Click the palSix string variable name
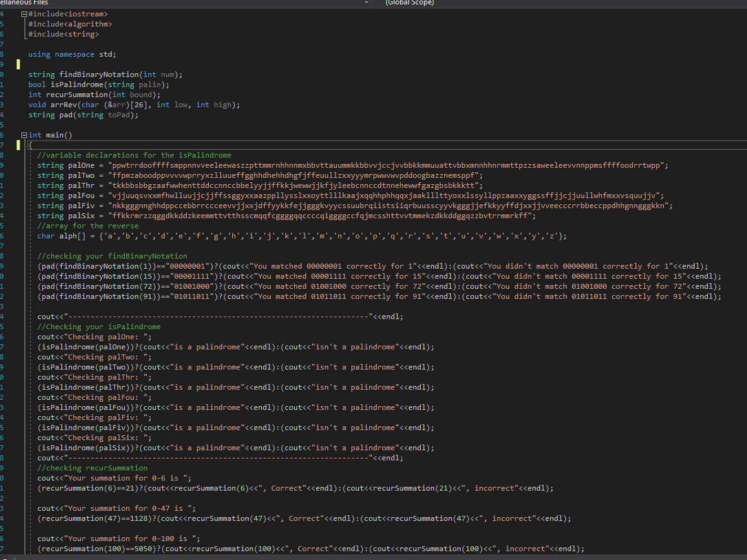This screenshot has height=560, width=747. pyautogui.click(x=81, y=216)
